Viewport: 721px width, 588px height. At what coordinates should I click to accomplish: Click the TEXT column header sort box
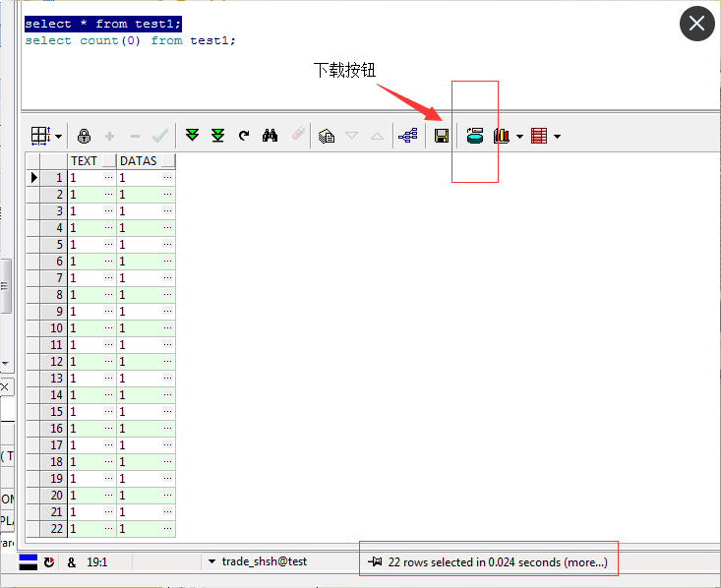coord(109,160)
